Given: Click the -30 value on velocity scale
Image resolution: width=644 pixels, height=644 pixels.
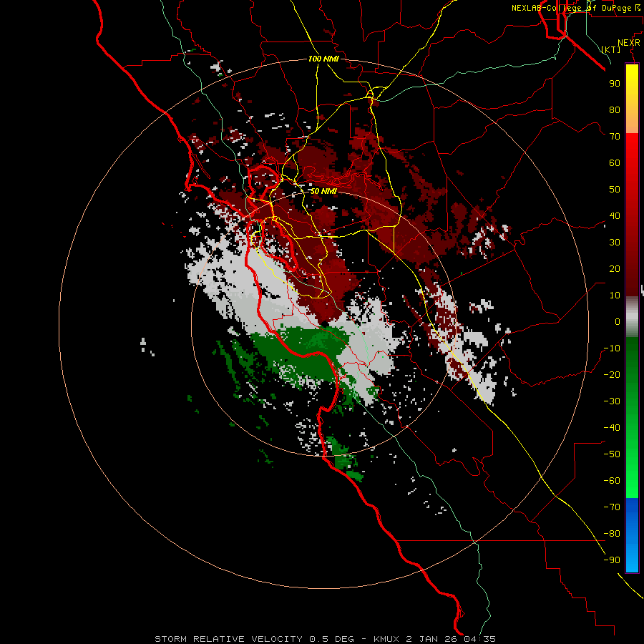Looking at the screenshot, I should coord(612,401).
